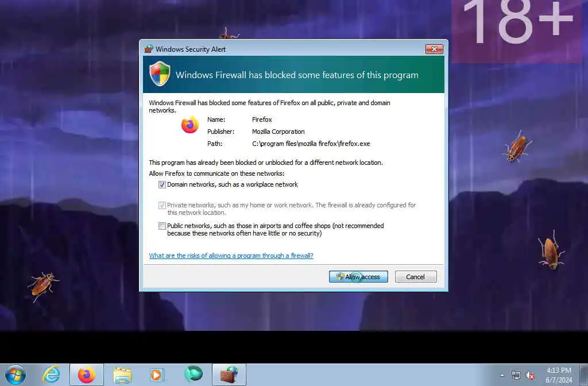
Task: Click the green banner heading text
Action: (297, 75)
